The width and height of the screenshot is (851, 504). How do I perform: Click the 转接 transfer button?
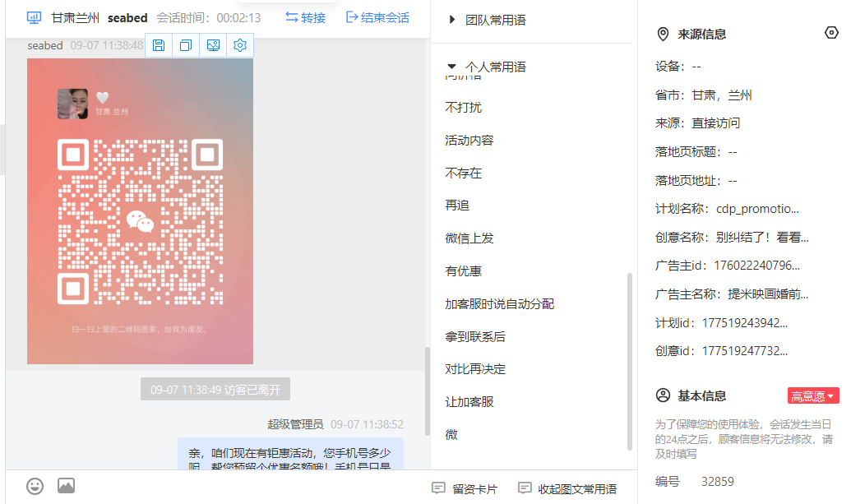point(306,18)
